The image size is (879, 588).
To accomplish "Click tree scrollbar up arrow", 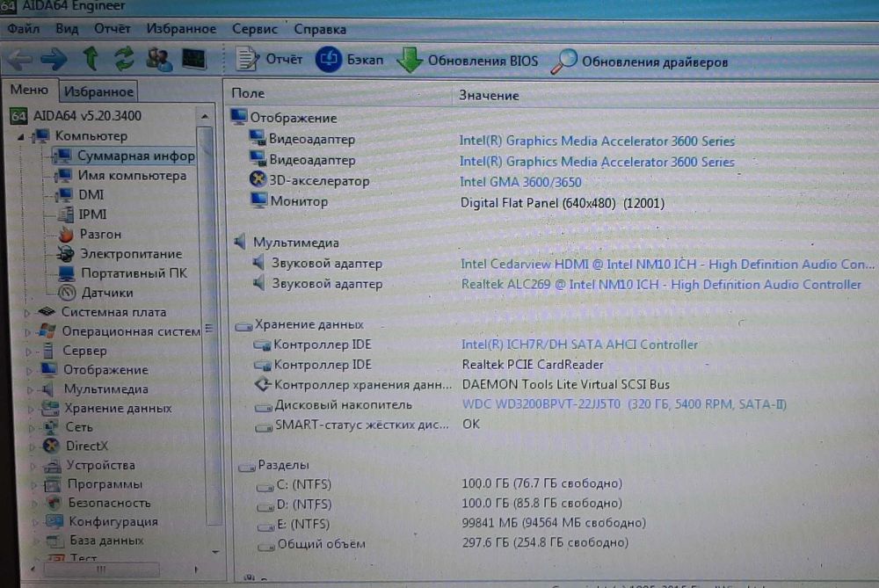I will click(x=205, y=117).
